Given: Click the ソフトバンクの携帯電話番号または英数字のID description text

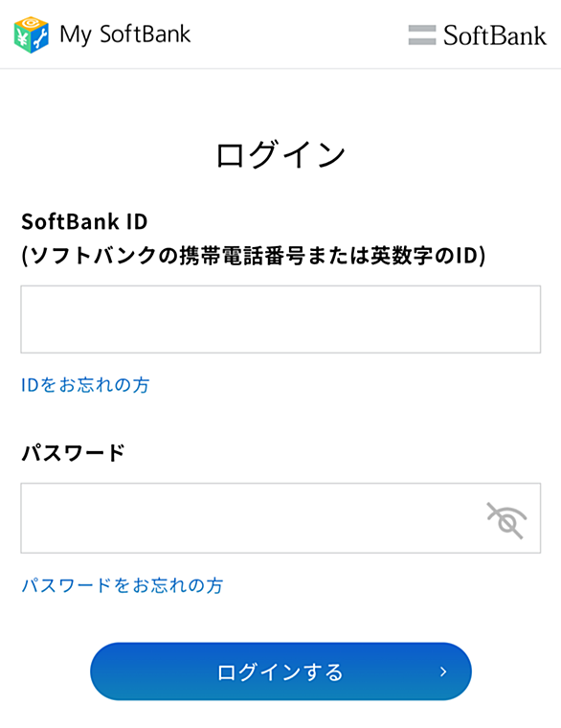Looking at the screenshot, I should point(254,256).
